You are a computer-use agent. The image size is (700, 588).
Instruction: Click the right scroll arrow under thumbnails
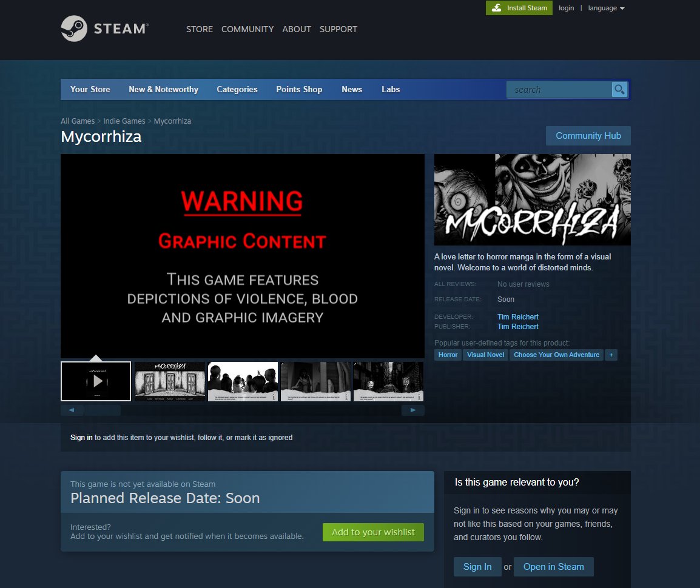pos(413,410)
